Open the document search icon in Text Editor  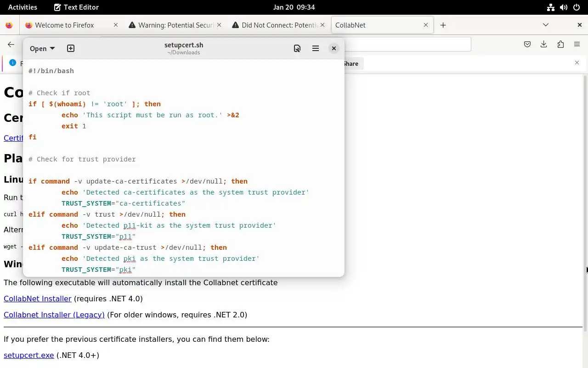(297, 48)
